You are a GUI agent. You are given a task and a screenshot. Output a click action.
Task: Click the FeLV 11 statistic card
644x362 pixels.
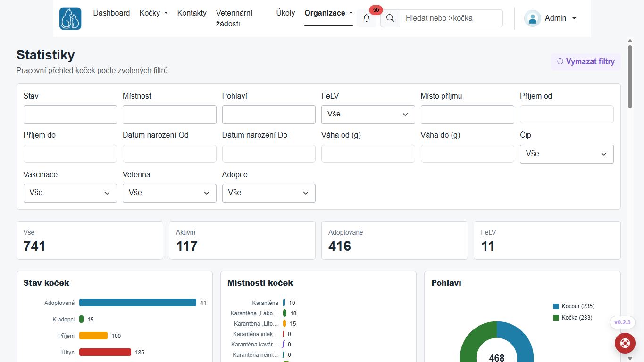(x=547, y=240)
